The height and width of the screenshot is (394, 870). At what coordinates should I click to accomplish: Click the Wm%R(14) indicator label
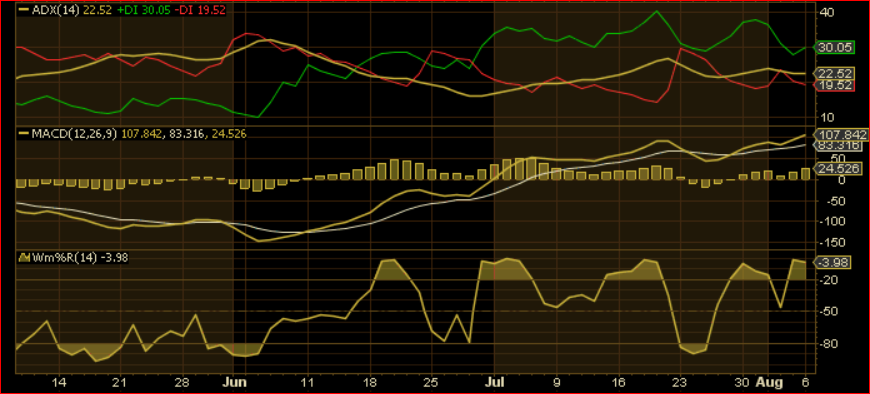tap(64, 257)
